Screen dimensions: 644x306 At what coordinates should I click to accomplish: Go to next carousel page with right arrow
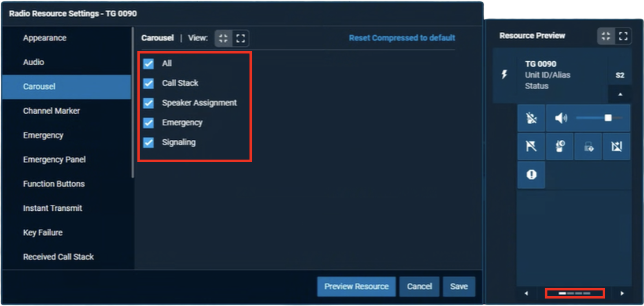(622, 293)
